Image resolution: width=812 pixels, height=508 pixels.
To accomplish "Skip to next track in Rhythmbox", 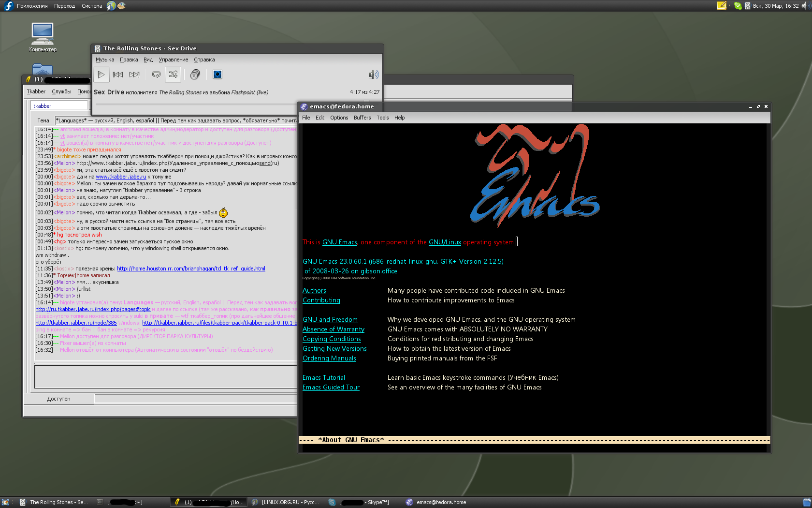I will [x=134, y=75].
